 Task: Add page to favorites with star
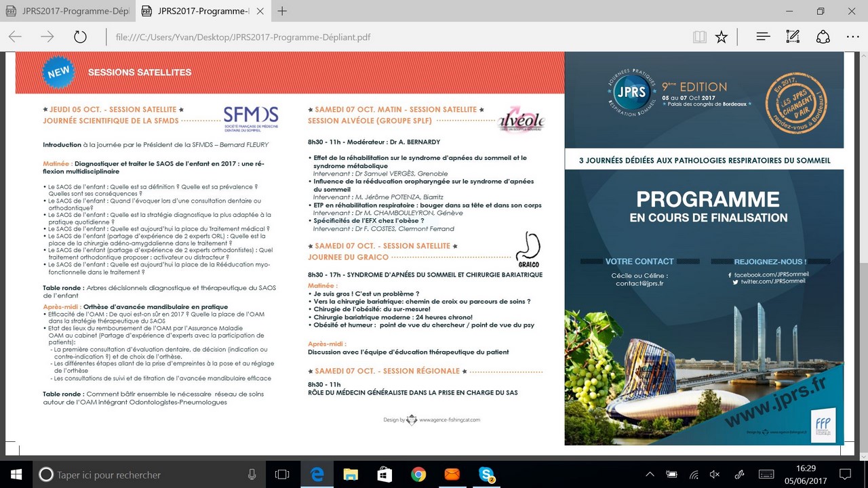[x=722, y=37]
